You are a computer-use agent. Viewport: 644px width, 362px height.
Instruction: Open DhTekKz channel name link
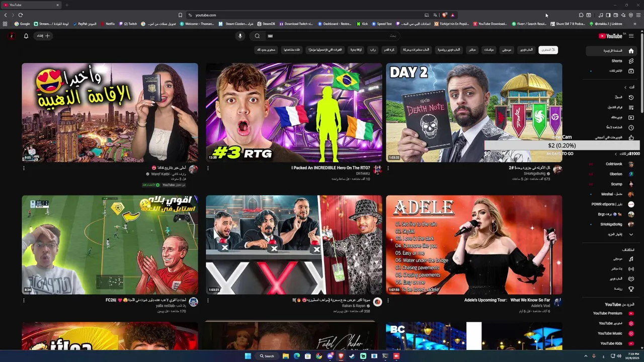click(363, 173)
